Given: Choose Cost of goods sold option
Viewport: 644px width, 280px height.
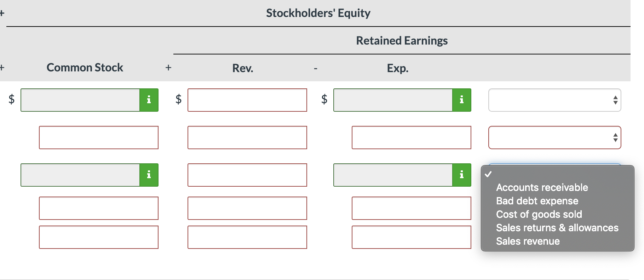Looking at the screenshot, I should click(539, 214).
